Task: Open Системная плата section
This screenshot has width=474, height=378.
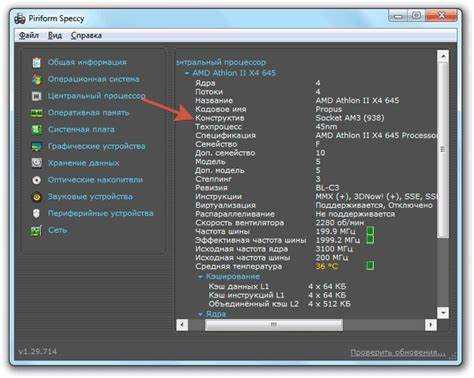Action: click(81, 129)
